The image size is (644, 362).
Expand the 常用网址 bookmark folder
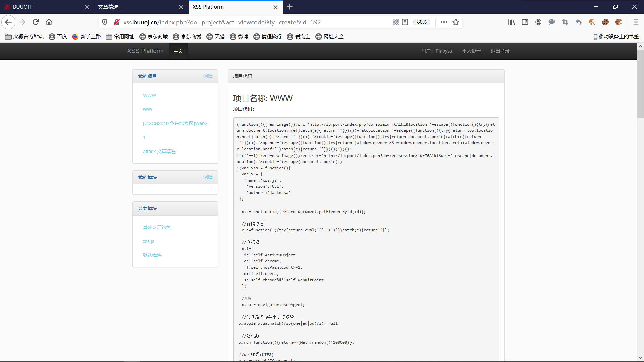[x=120, y=37]
